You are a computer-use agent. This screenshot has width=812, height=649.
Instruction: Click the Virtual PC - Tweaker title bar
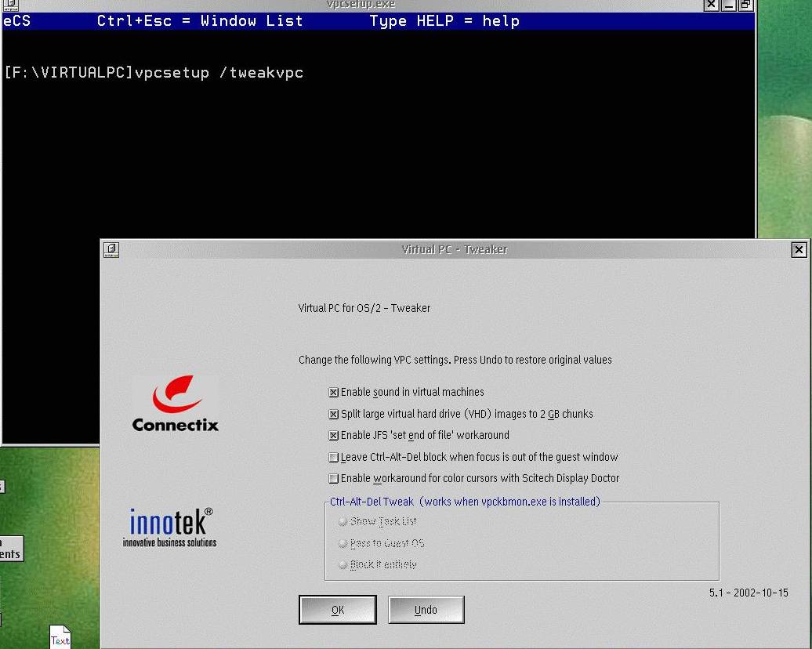coord(455,250)
